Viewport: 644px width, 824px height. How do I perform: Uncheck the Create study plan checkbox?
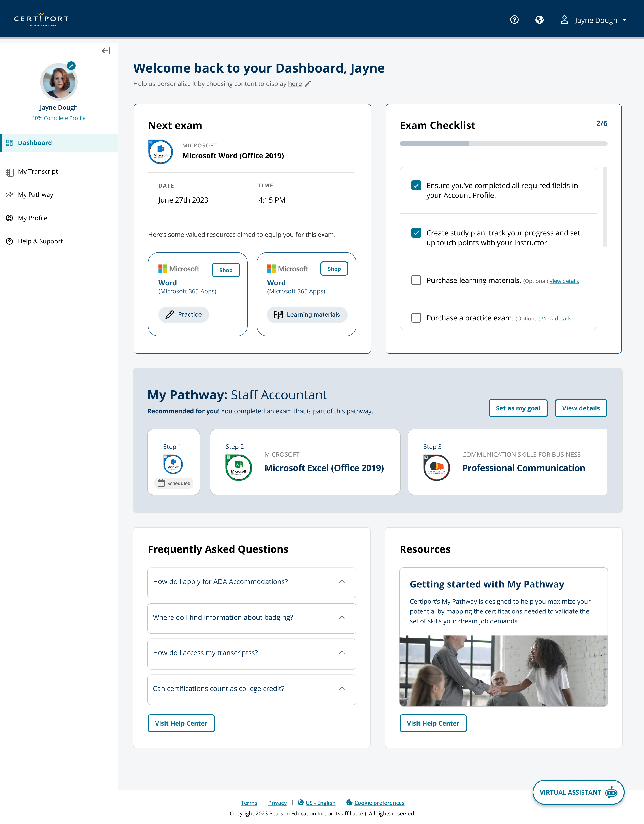[416, 233]
